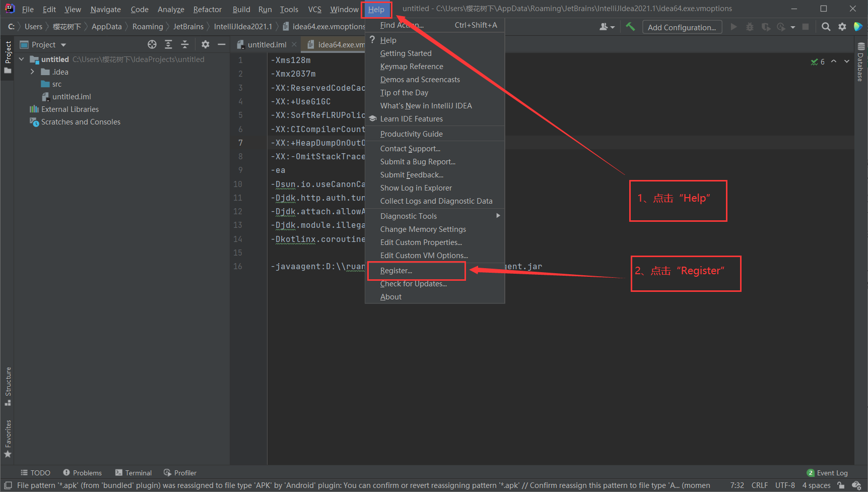
Task: Open Search Everywhere magnifier icon
Action: tap(826, 27)
